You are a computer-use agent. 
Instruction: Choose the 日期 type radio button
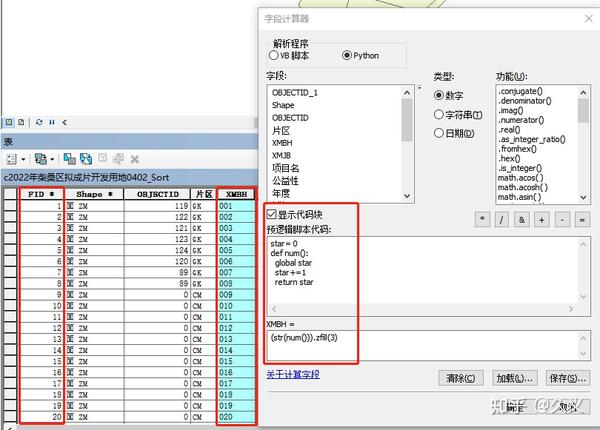pos(439,133)
